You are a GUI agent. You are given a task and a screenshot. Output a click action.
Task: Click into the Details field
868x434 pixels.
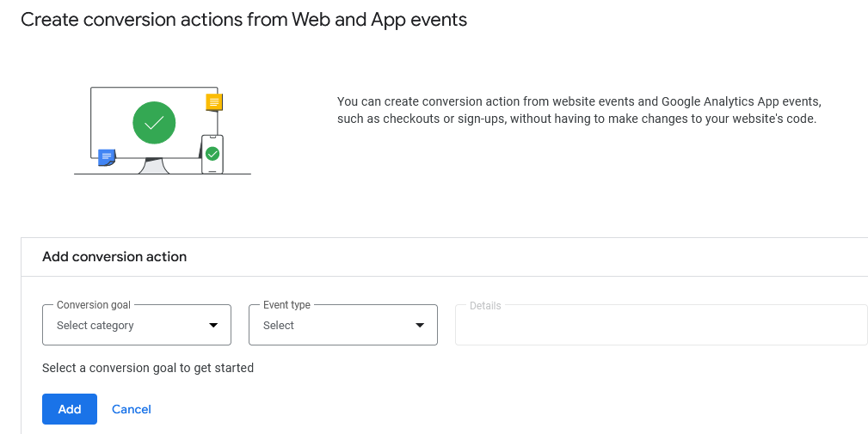pos(661,325)
